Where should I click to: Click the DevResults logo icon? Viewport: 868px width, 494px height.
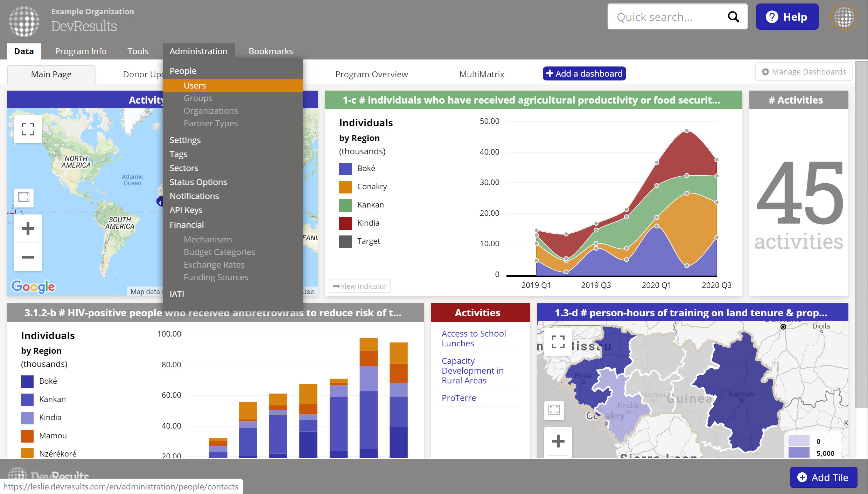(x=24, y=21)
